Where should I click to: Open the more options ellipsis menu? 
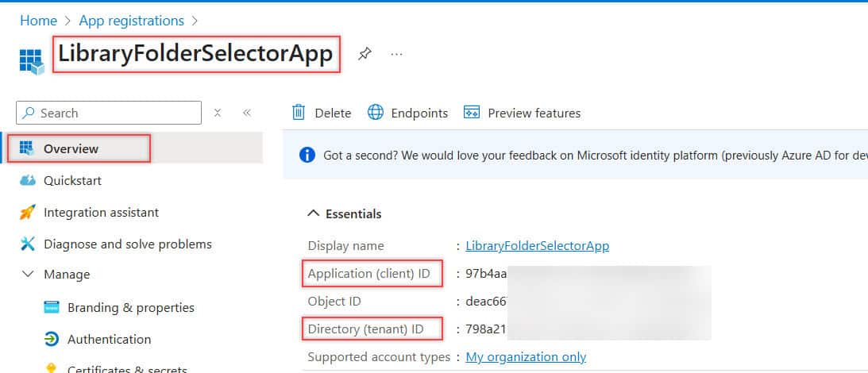pyautogui.click(x=396, y=54)
